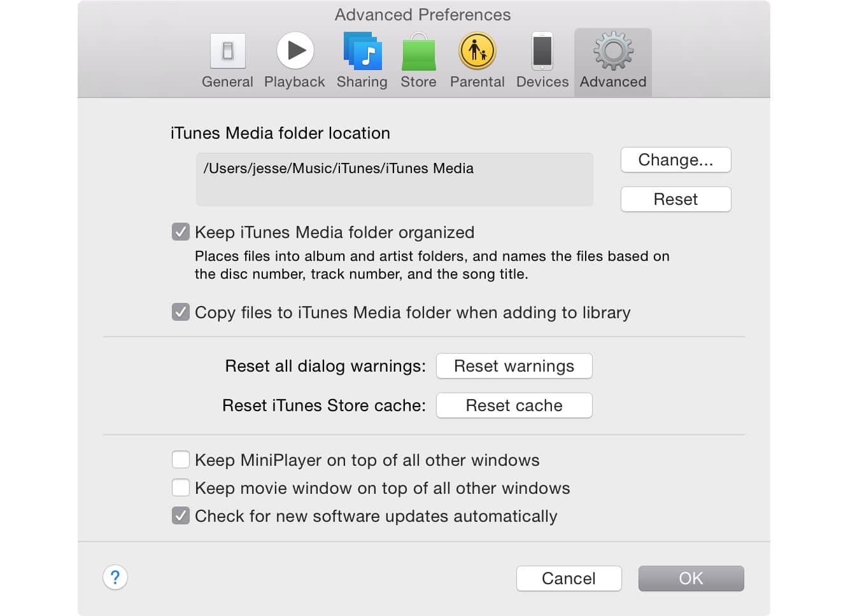Enable Keep MiniPlayer on top
Screen dimensions: 848x616
(181, 460)
